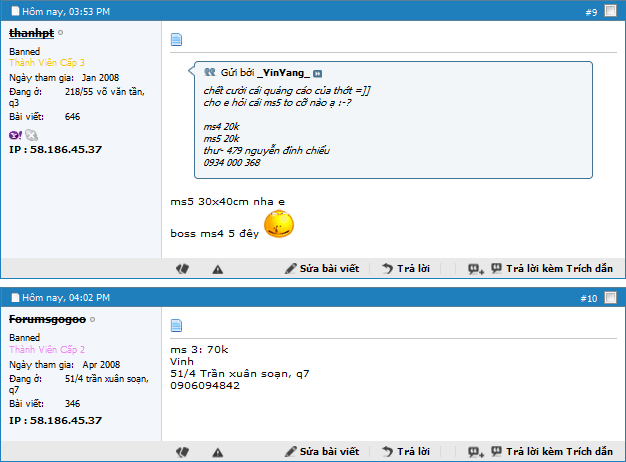Click quoted phone number '0934 000 368'

[x=232, y=163]
